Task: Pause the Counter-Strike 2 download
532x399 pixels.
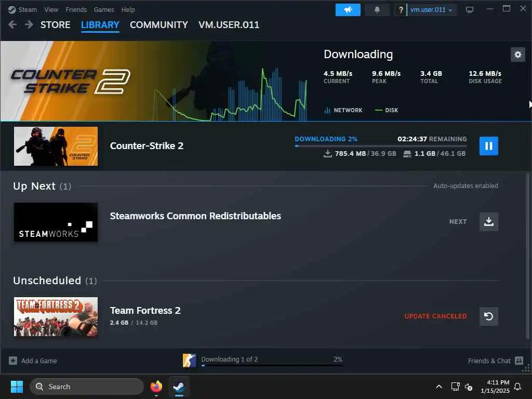Action: point(488,146)
